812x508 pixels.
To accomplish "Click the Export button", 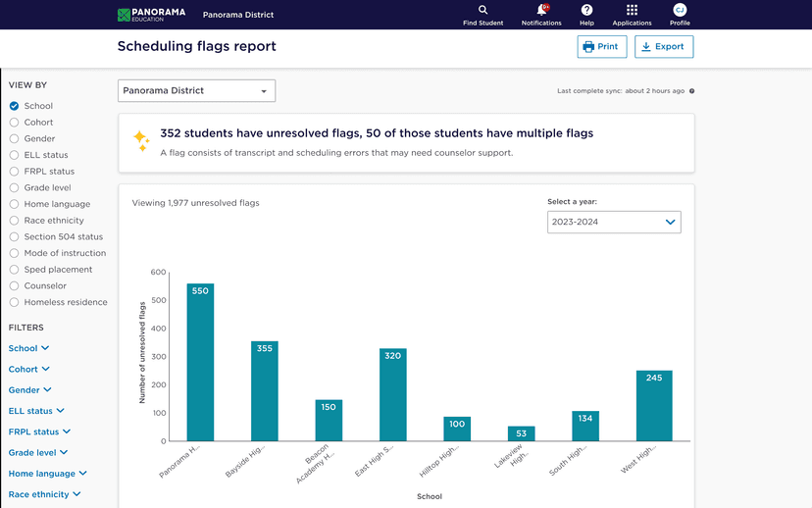I will coord(664,47).
